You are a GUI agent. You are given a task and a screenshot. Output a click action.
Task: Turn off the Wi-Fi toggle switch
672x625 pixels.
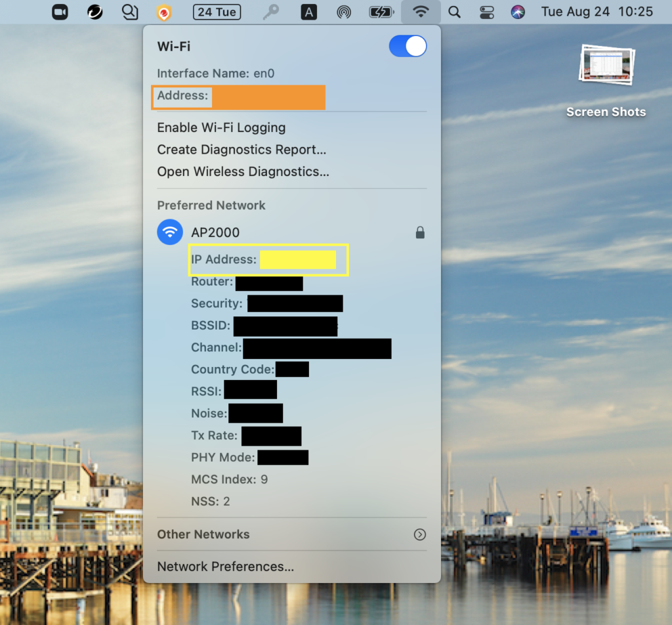pyautogui.click(x=408, y=46)
